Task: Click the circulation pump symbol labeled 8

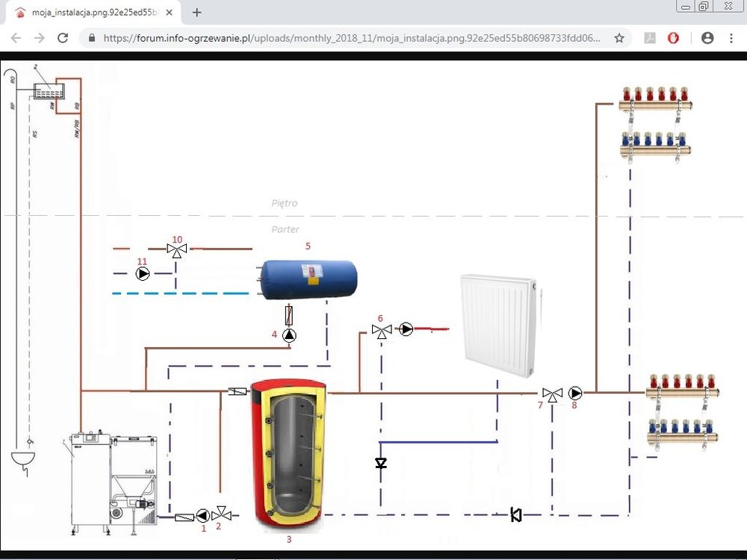Action: click(575, 393)
